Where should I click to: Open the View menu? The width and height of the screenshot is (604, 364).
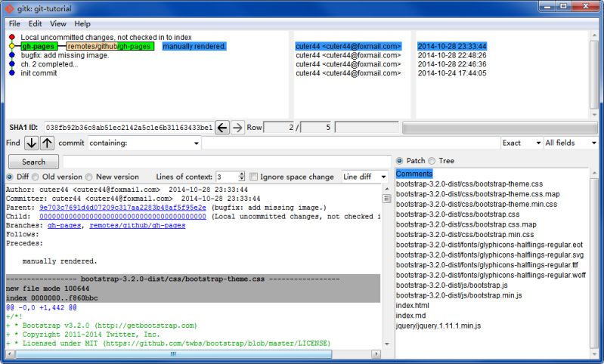coord(58,24)
